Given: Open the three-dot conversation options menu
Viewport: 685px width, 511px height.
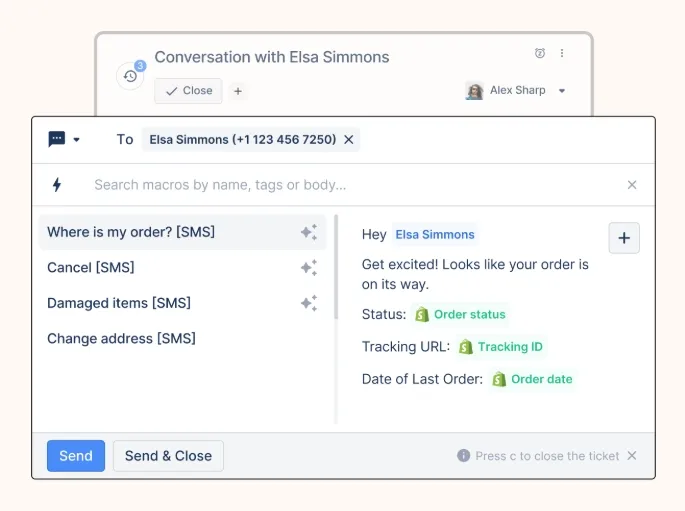Looking at the screenshot, I should click(562, 53).
